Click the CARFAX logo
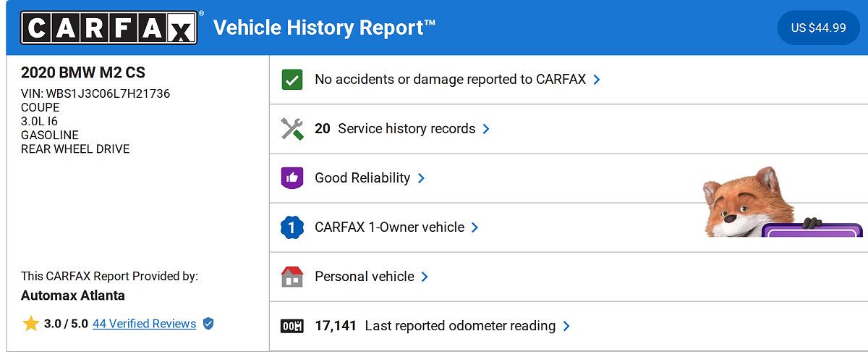 tap(109, 28)
